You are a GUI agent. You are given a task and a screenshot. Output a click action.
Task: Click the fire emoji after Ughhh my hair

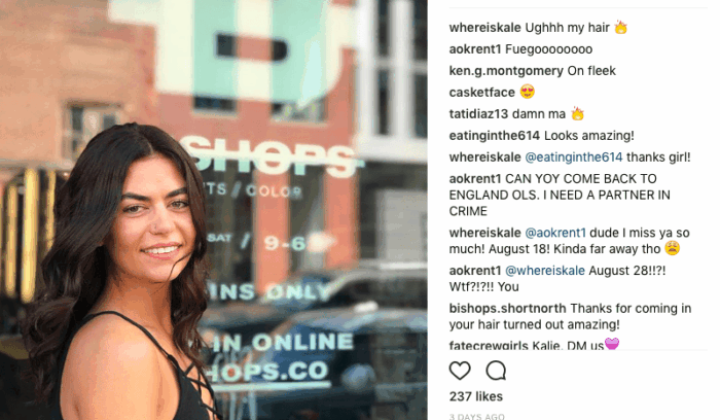point(621,27)
